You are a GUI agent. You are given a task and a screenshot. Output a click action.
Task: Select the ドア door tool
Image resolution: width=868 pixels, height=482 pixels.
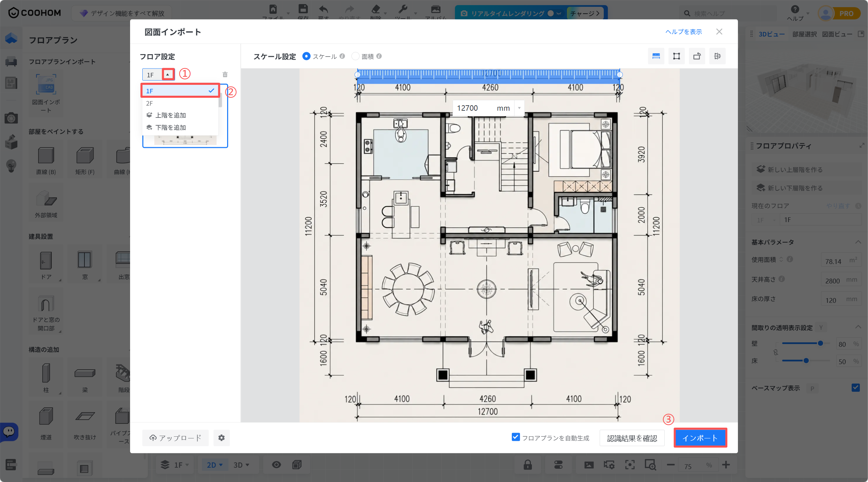(x=46, y=264)
